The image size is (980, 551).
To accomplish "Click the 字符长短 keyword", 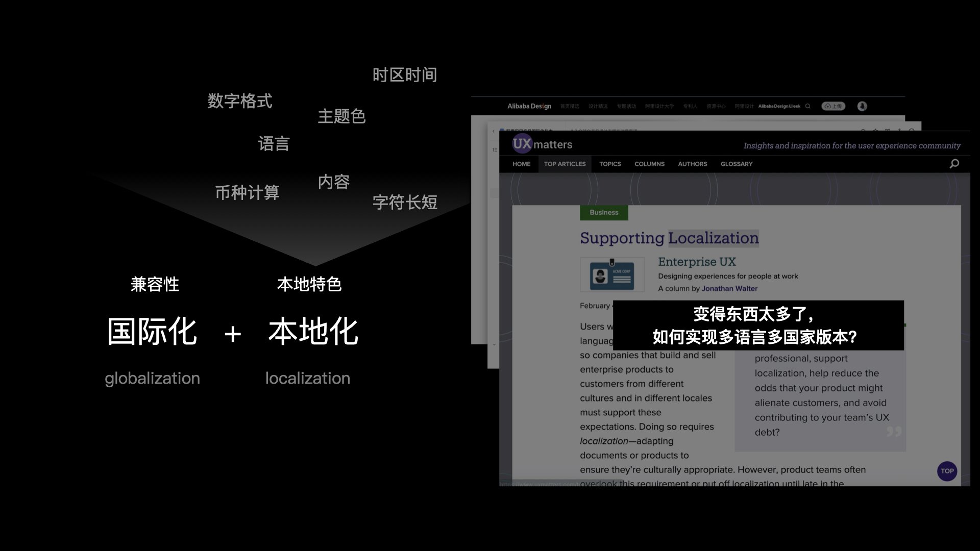I will (x=405, y=203).
